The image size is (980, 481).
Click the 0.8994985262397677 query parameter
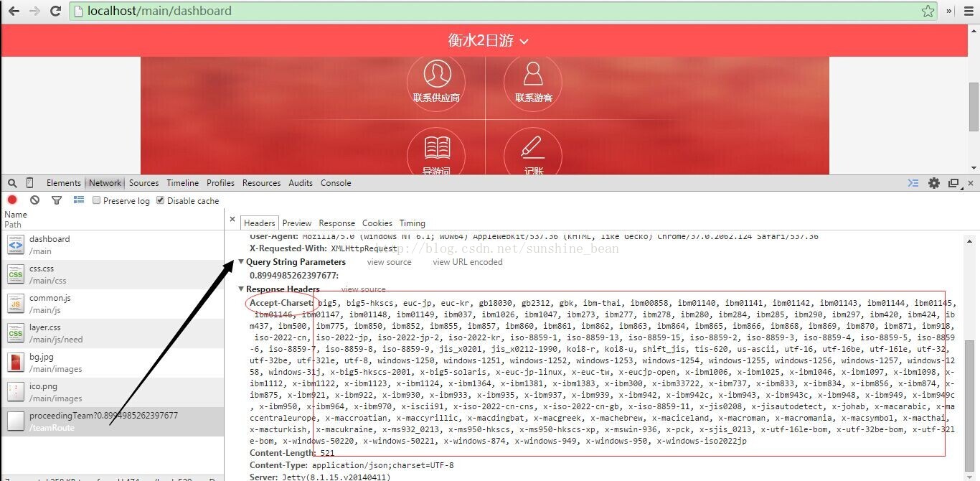pyautogui.click(x=294, y=276)
